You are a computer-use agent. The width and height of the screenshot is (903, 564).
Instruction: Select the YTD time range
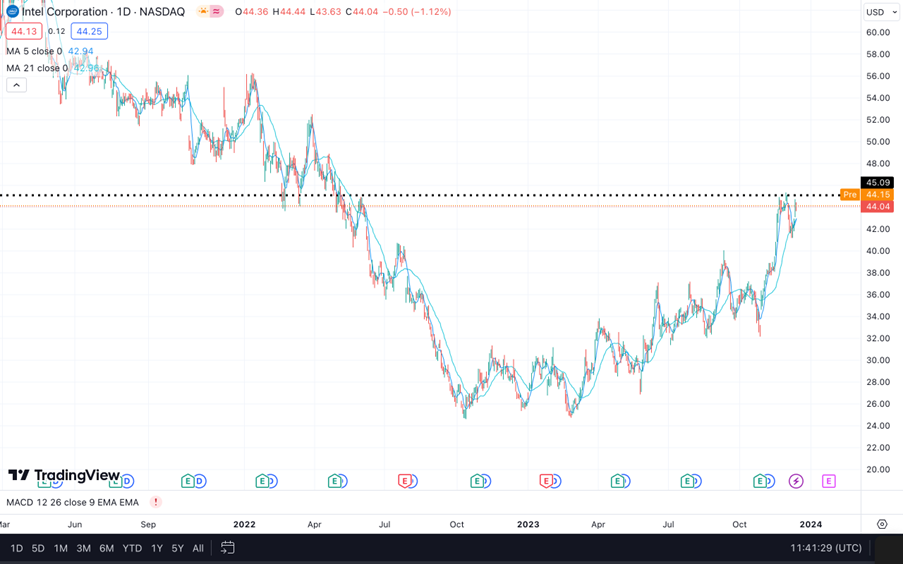tap(132, 548)
